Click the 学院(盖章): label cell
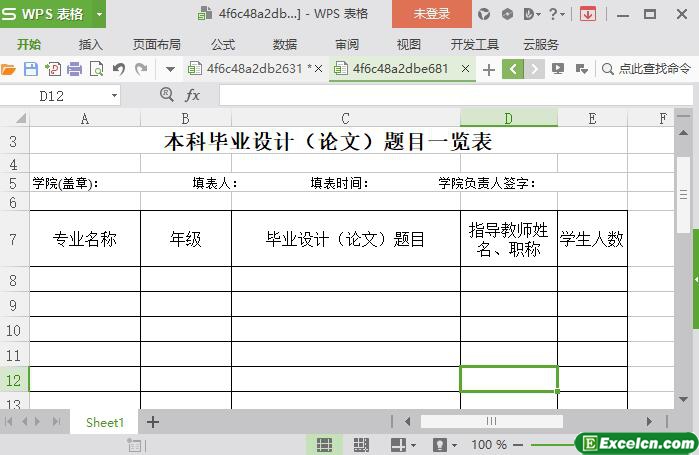 pos(65,183)
